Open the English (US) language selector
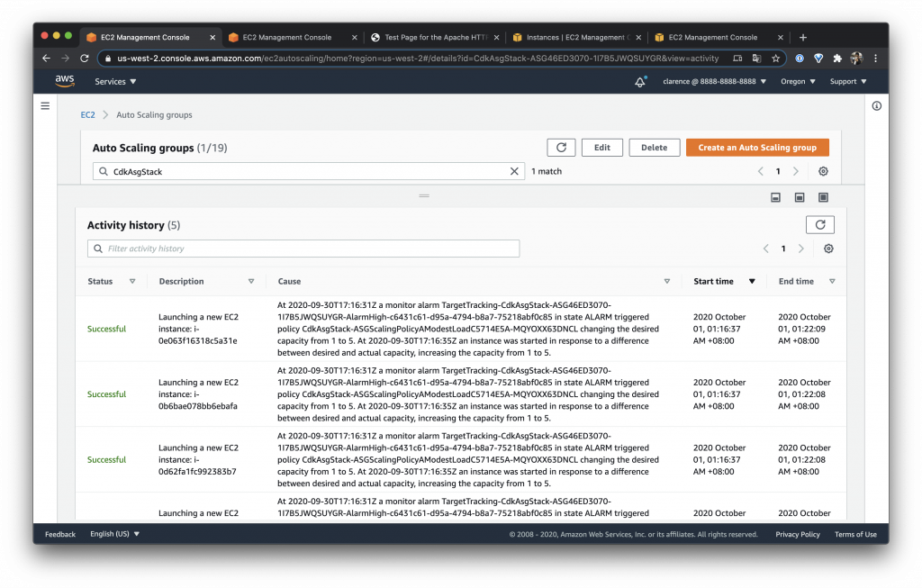922x588 pixels. 114,534
